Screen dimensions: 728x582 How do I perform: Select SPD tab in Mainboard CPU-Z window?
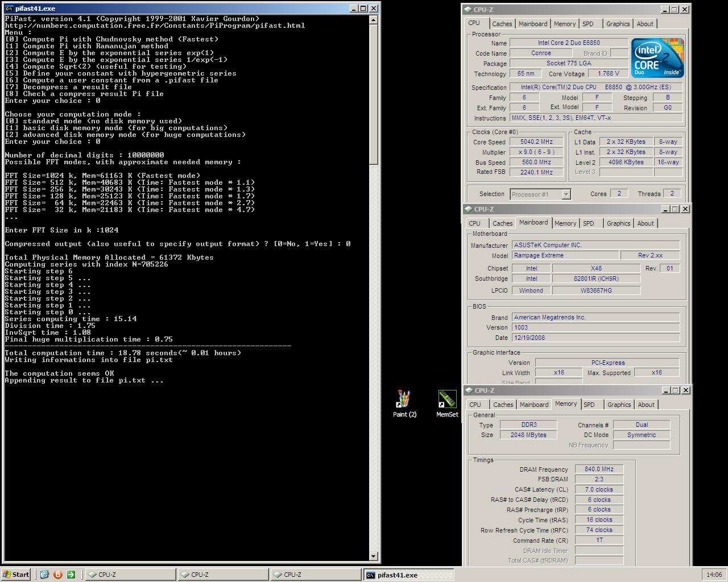tap(589, 223)
